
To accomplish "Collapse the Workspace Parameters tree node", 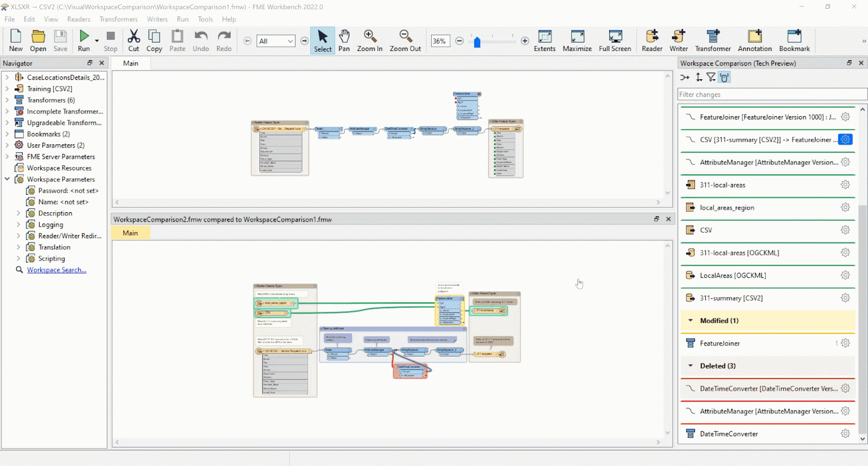I will coord(7,179).
